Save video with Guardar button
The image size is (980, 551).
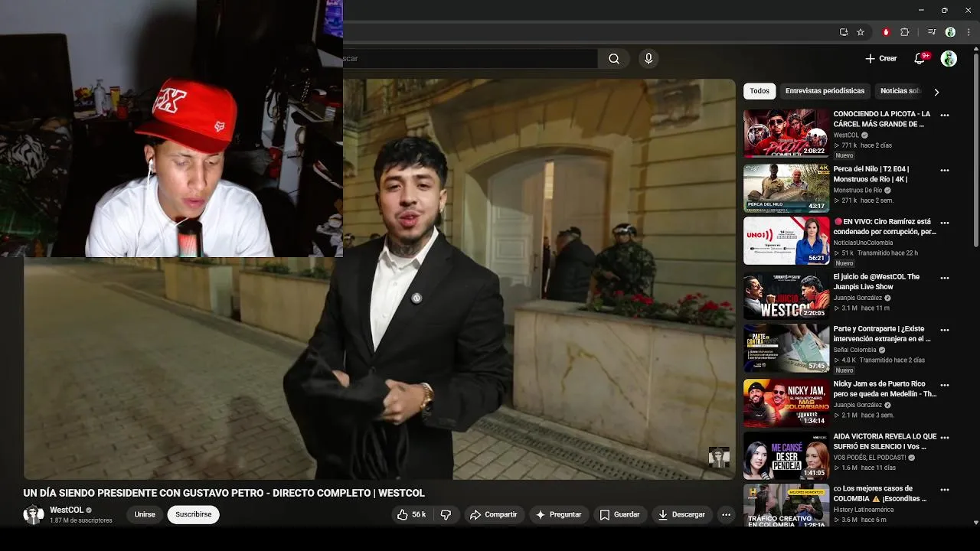(619, 515)
